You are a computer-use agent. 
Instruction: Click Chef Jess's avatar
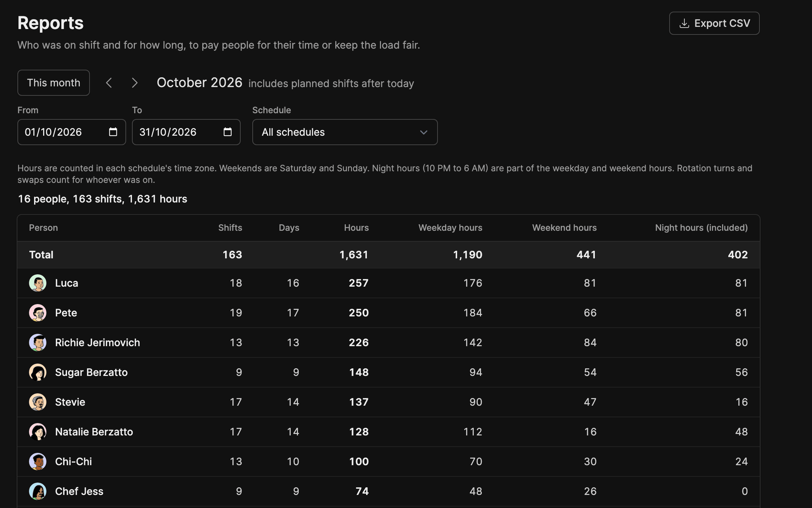[38, 491]
